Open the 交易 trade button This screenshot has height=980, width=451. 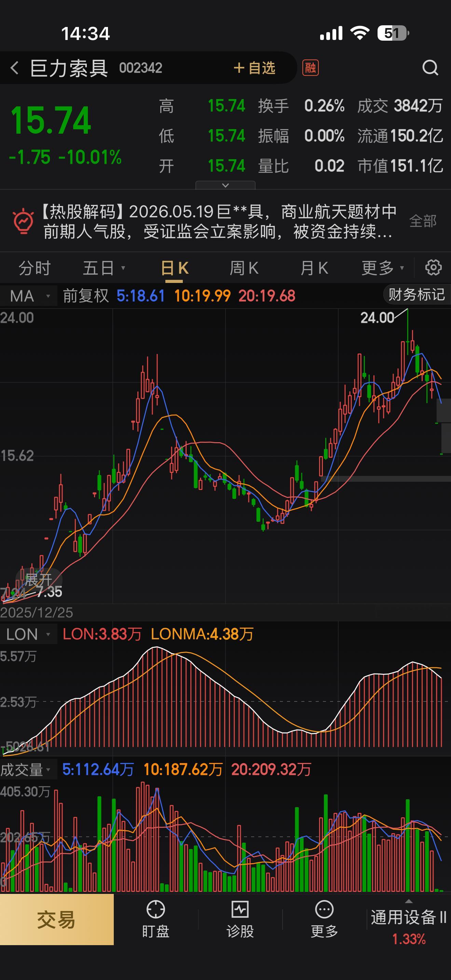(x=57, y=920)
